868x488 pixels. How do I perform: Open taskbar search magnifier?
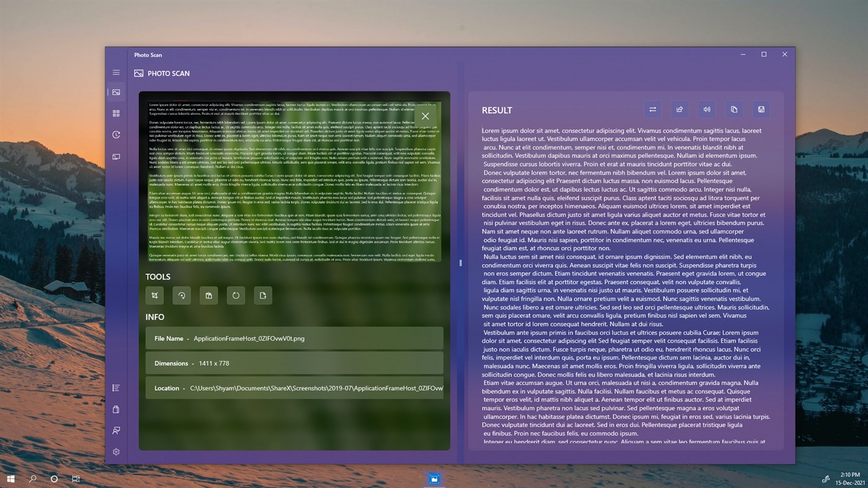[x=32, y=479]
